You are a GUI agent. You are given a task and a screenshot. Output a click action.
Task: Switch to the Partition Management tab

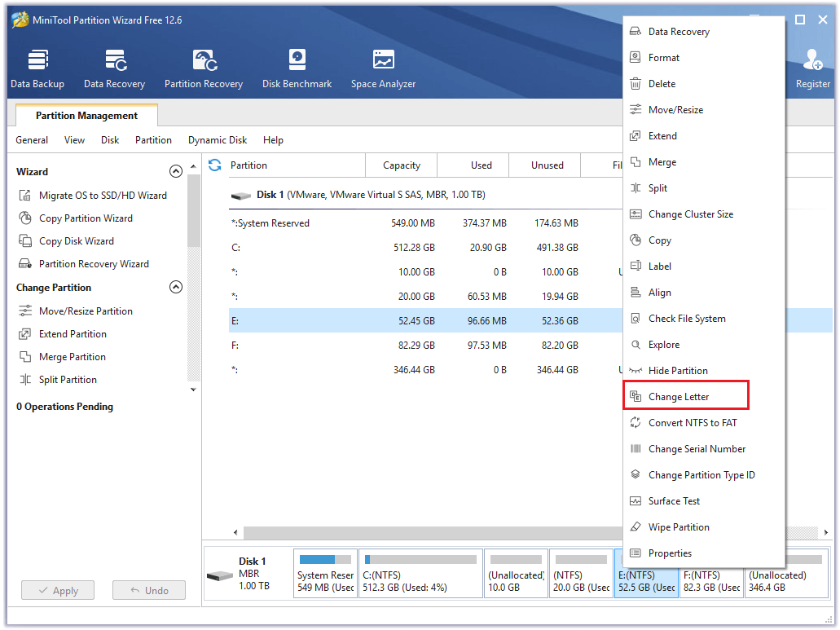coord(87,115)
